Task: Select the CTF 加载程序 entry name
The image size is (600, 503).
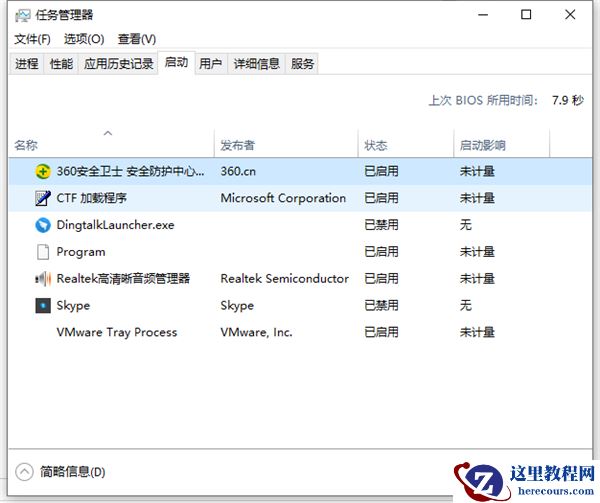Action: point(92,198)
